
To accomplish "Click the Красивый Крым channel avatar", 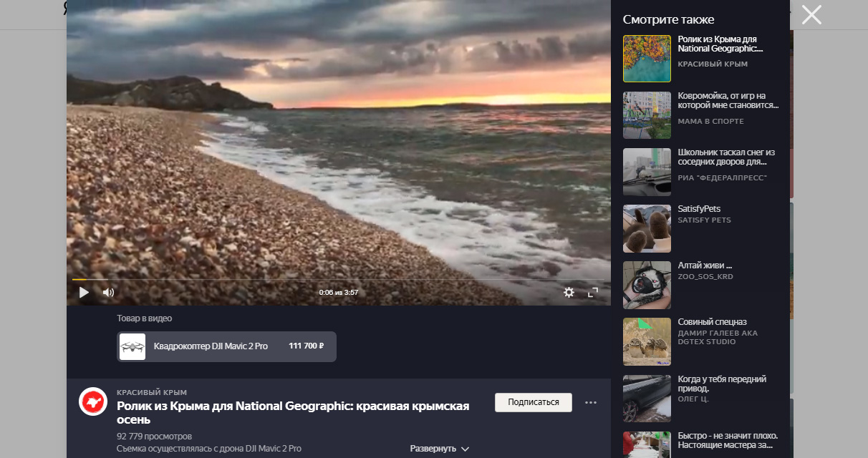I will pyautogui.click(x=93, y=401).
